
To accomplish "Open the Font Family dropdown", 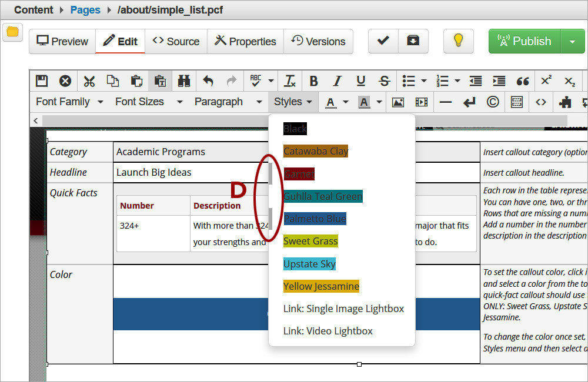I will coord(69,102).
